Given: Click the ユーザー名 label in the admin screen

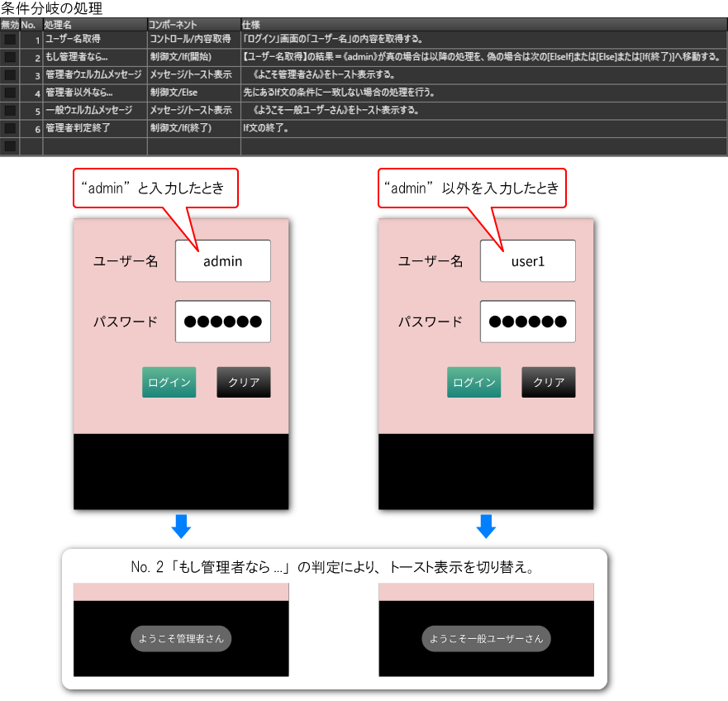Looking at the screenshot, I should pyautogui.click(x=126, y=261).
